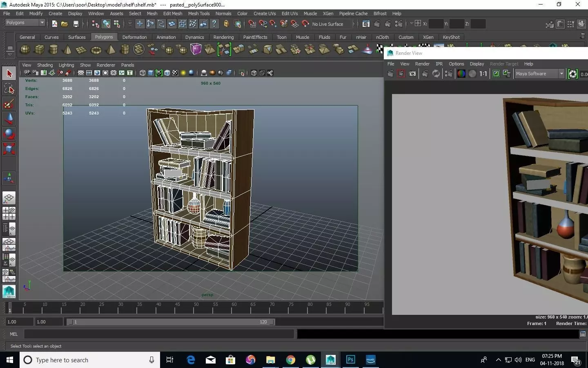Open the script editor button
Viewport: 588px width, 368px height.
[583, 334]
